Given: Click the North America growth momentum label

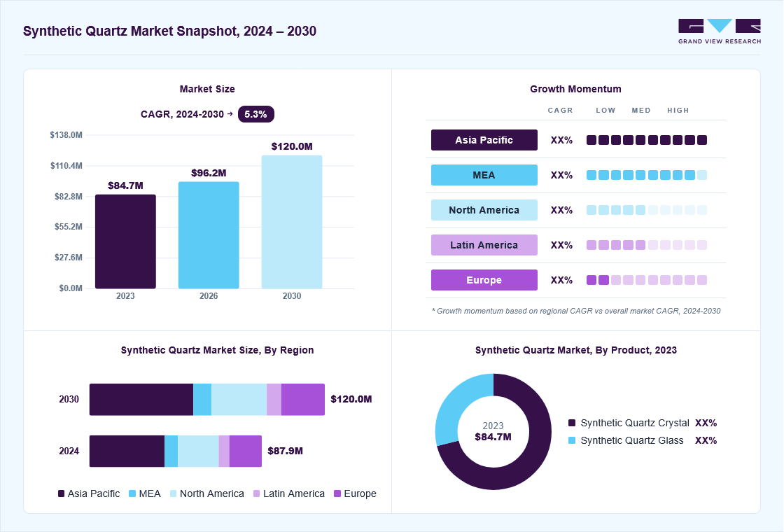Looking at the screenshot, I should 484,210.
